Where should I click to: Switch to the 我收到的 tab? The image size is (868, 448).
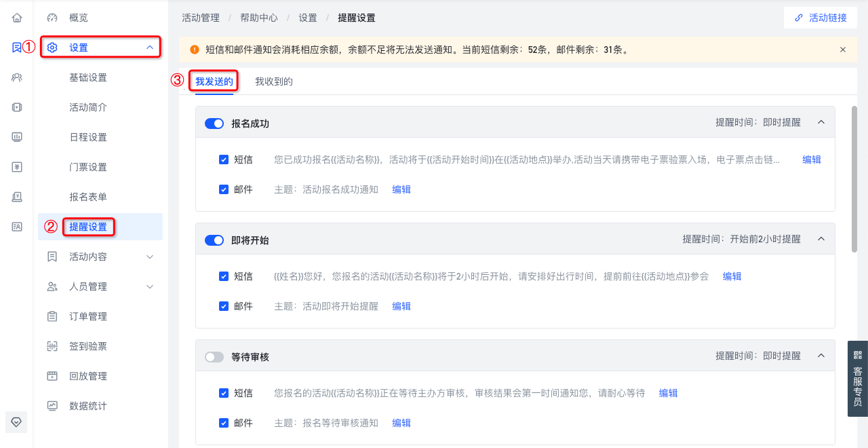click(x=274, y=81)
